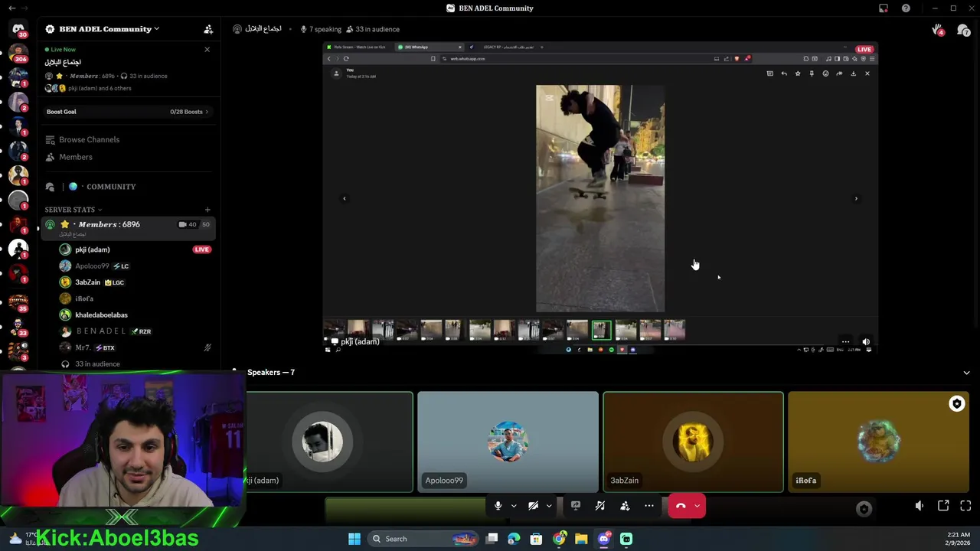Open Browse Channels
Screen dimensions: 980x551
[x=82, y=139]
